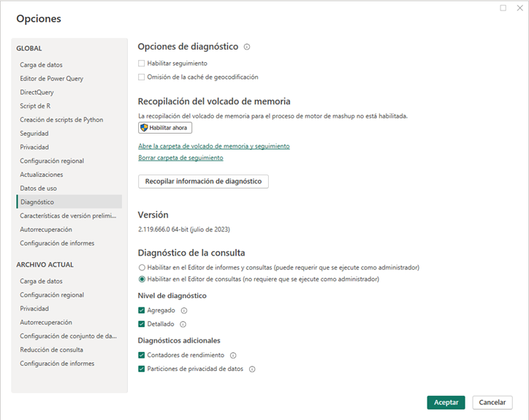The height and width of the screenshot is (420, 529).
Task: Click info icon beside Contadores de rendimiento
Action: (x=233, y=355)
